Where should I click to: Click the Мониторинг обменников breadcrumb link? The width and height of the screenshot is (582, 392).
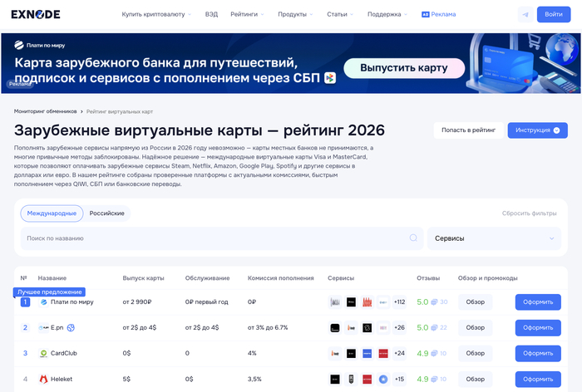point(45,111)
